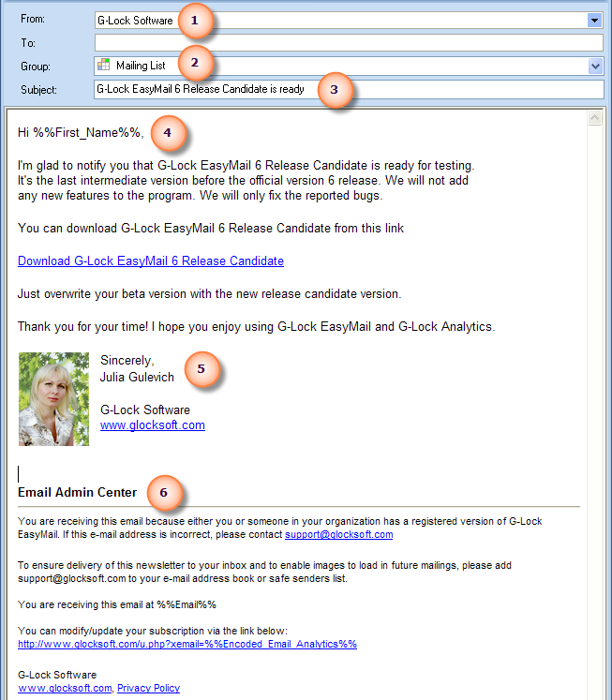
Task: Open the Privacy Policy link
Action: [x=149, y=688]
